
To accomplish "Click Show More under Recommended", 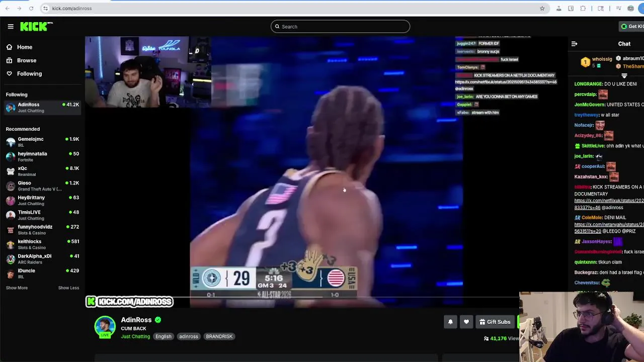I will tap(17, 288).
